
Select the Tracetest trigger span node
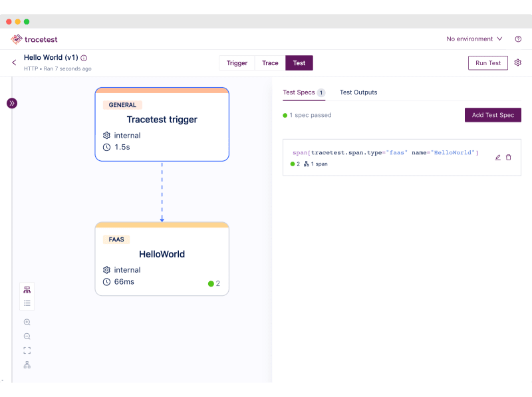pyautogui.click(x=162, y=124)
